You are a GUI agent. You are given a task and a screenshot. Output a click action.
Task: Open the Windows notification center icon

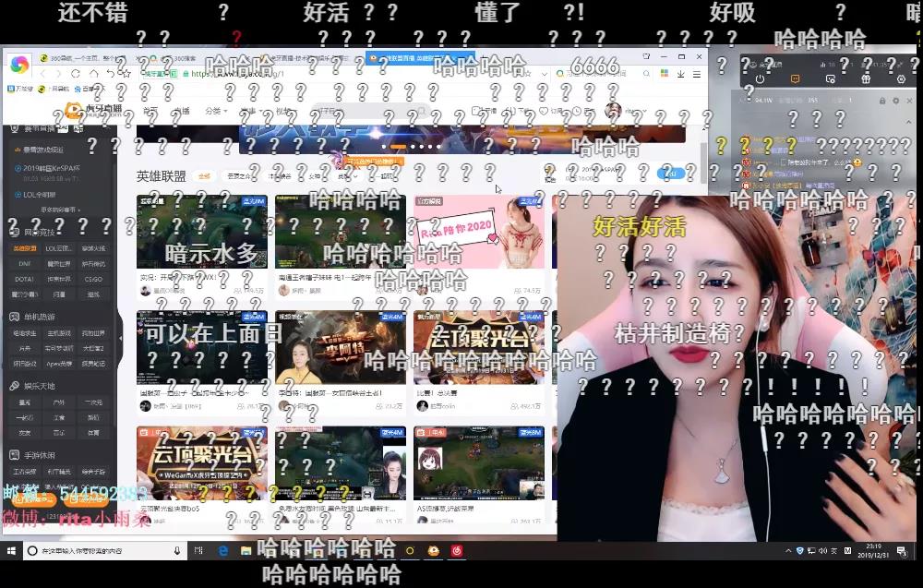pyautogui.click(x=902, y=551)
